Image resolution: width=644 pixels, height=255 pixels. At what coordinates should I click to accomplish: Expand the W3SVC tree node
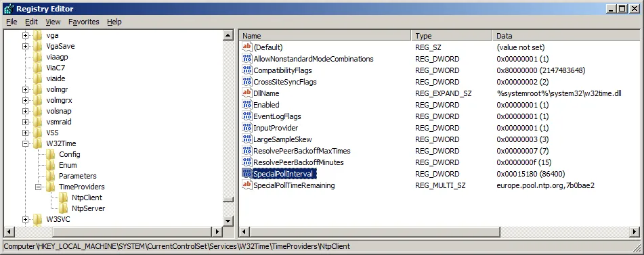tap(26, 219)
